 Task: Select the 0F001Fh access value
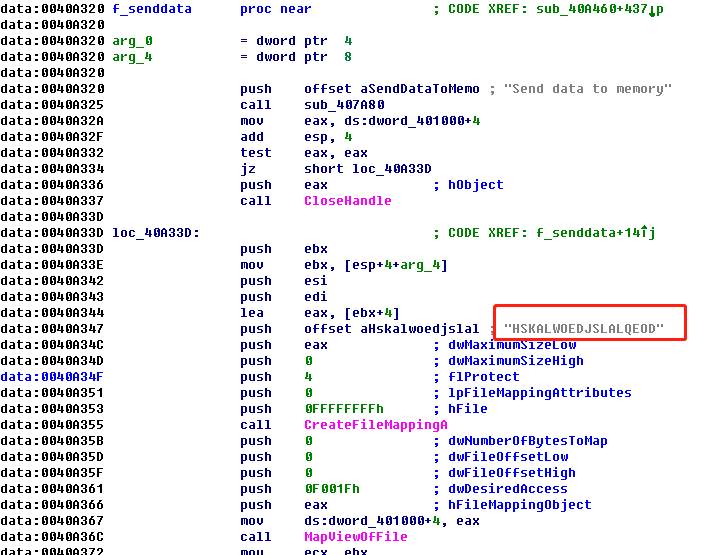coord(332,489)
